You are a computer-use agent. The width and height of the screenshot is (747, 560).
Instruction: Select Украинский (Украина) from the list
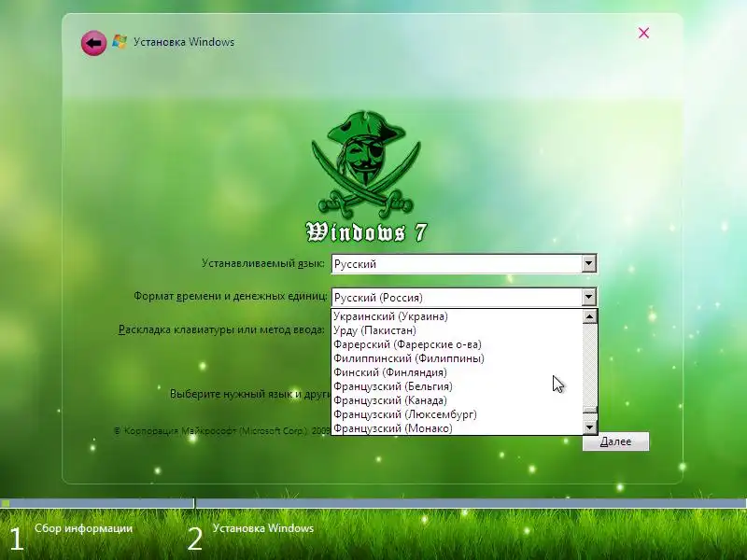coord(457,316)
